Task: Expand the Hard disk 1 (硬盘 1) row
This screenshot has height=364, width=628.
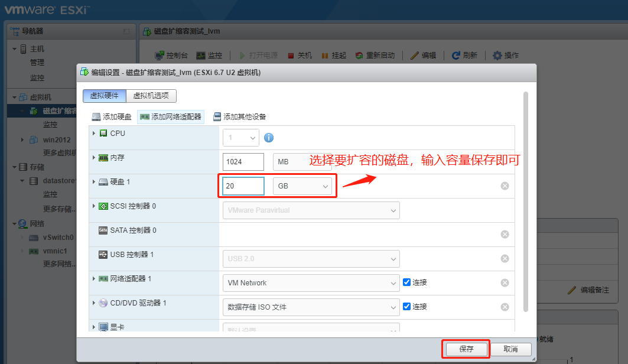Action: 94,182
